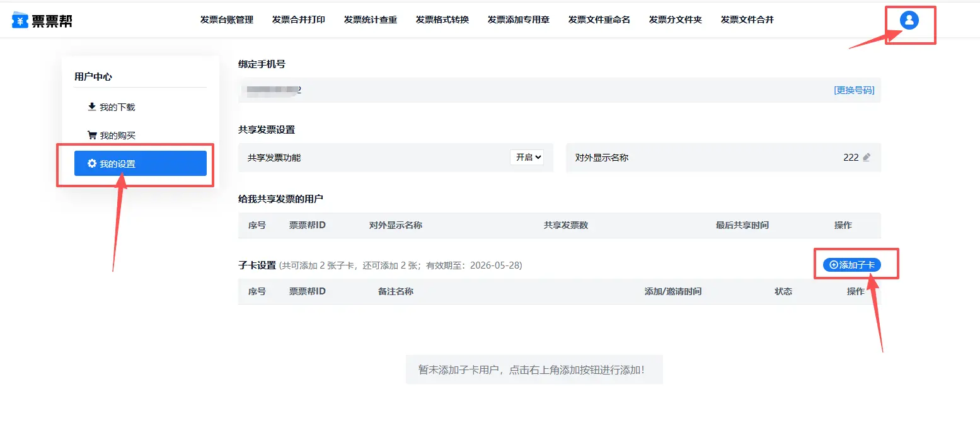Open 发票合并打印 menu
The height and width of the screenshot is (442, 980).
298,20
